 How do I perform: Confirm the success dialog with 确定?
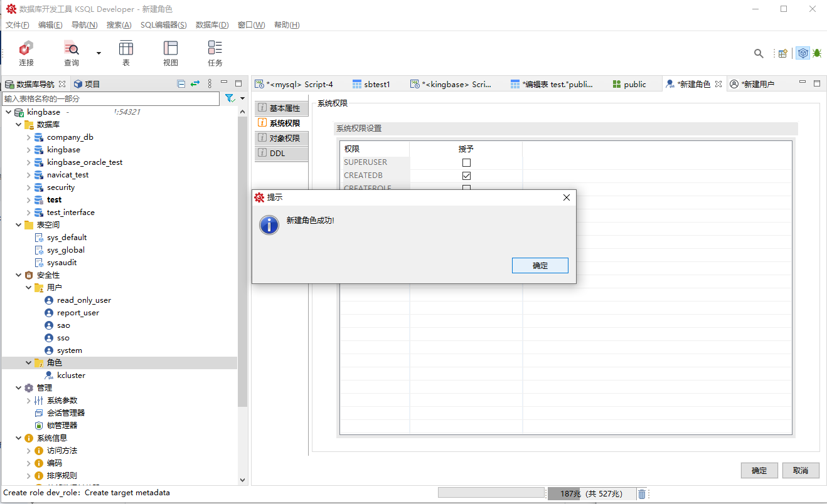pyautogui.click(x=540, y=265)
